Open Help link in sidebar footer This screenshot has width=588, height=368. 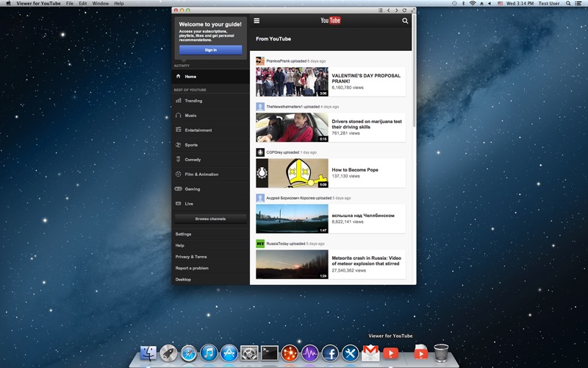(x=179, y=245)
